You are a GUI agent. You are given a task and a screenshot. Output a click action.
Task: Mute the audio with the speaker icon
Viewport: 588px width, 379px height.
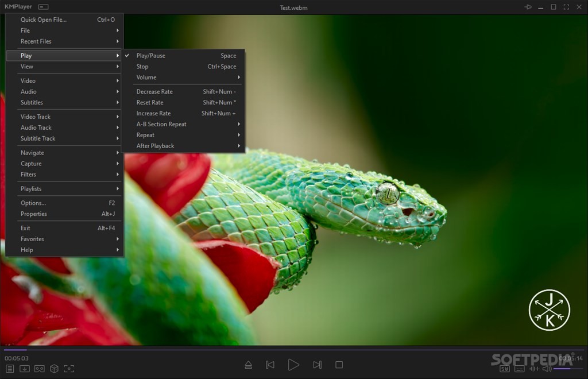(546, 369)
